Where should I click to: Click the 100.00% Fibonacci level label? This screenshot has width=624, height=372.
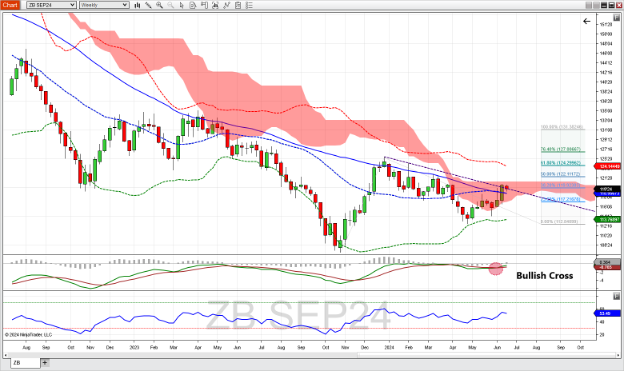[x=562, y=127]
